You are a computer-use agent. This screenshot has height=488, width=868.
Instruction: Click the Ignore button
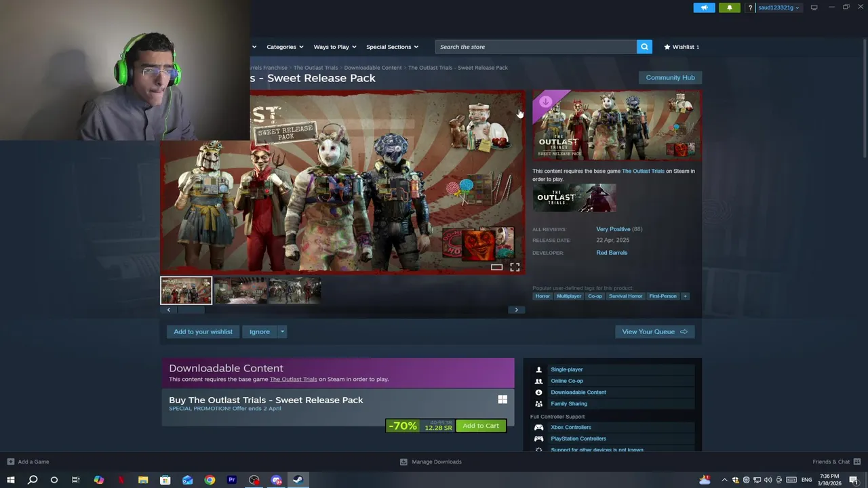pyautogui.click(x=259, y=331)
